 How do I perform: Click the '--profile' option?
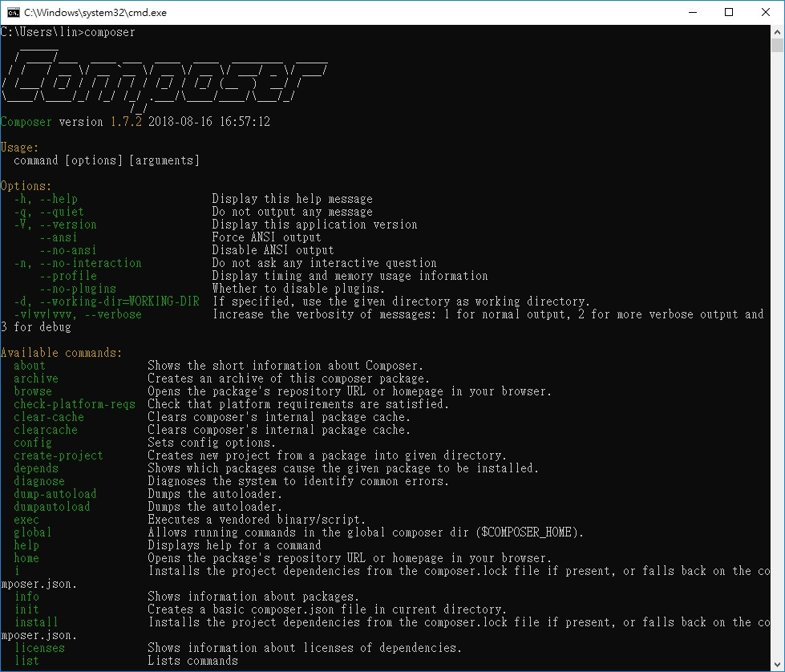click(x=68, y=276)
